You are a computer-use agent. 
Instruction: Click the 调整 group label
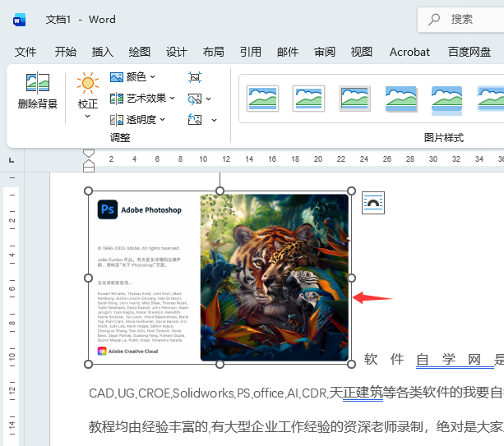tap(120, 138)
